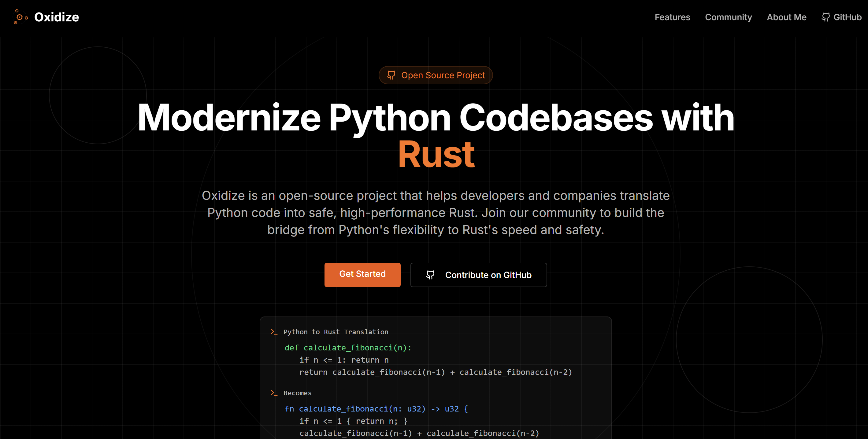This screenshot has height=439, width=868.
Task: Open the Features nav link
Action: [672, 17]
